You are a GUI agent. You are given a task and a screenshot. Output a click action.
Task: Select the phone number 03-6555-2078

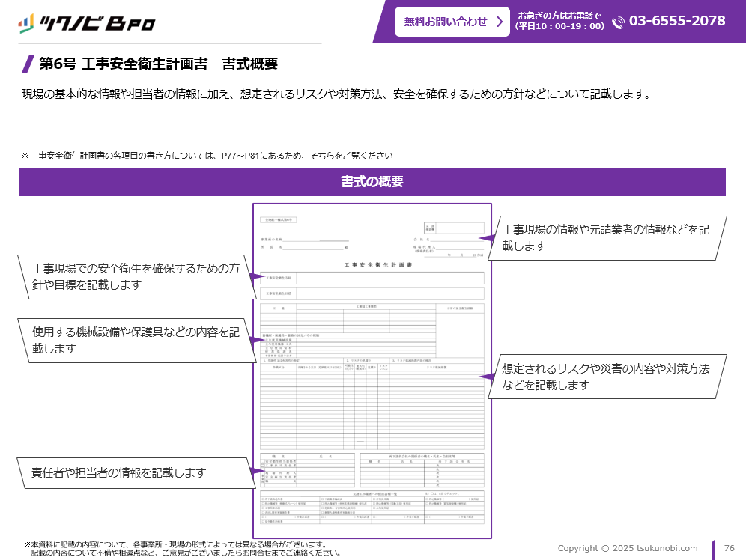click(677, 21)
